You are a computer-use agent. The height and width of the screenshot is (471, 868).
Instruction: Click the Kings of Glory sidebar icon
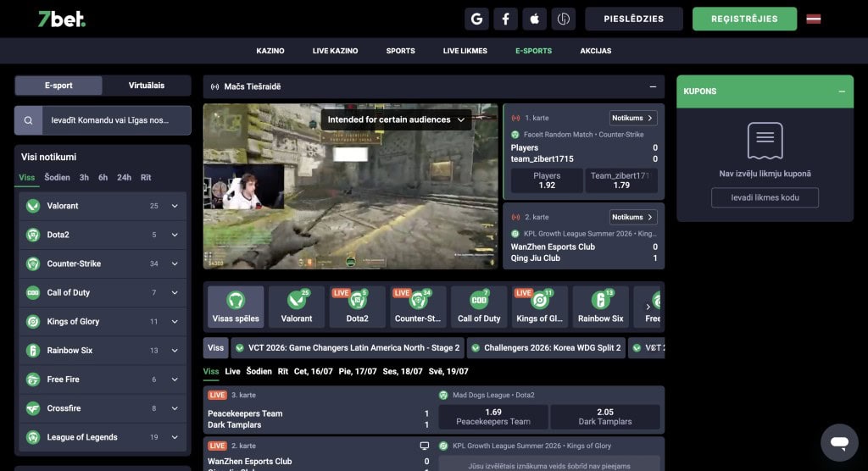pyautogui.click(x=33, y=322)
